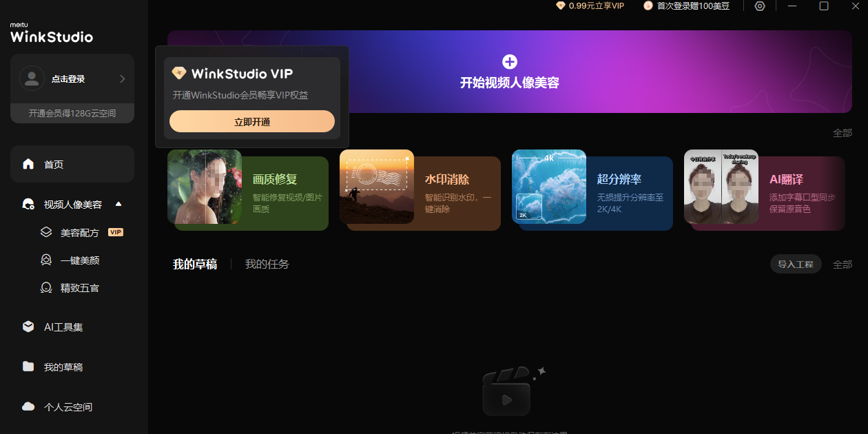
Task: Switch to the 我的任务 tab
Action: [x=267, y=264]
